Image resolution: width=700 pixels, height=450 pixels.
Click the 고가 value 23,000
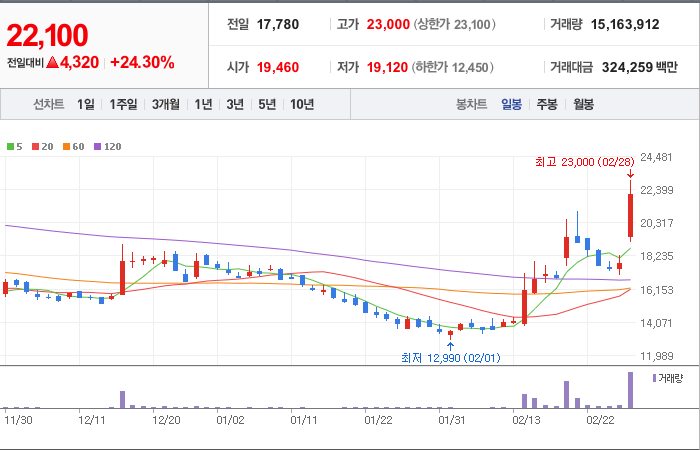click(x=388, y=24)
